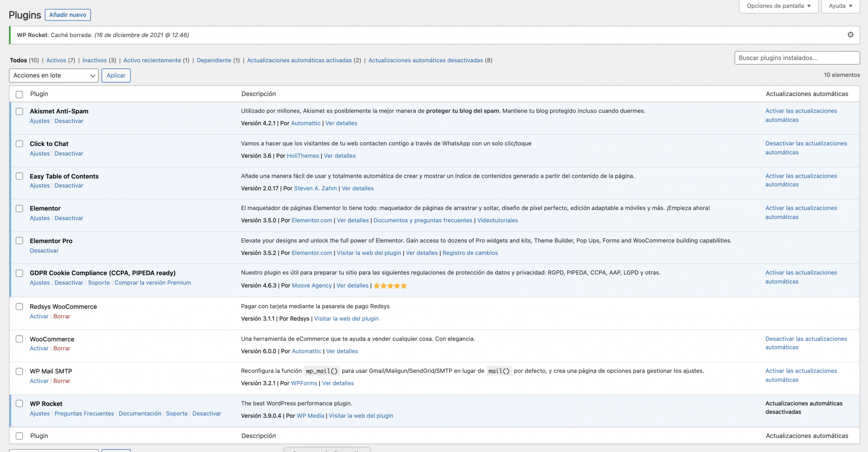Open Ajustes for Akismet Anti-Spam
The image size is (868, 452).
(40, 121)
